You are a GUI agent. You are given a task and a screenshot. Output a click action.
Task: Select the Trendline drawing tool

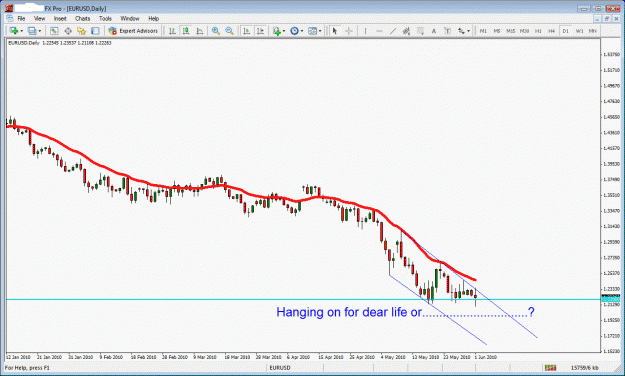tap(393, 31)
